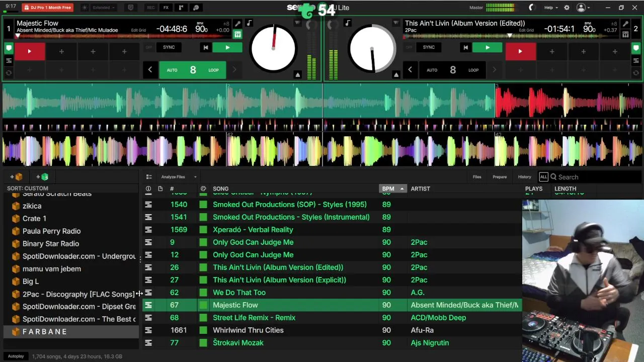
Task: Sort by SONG column header
Action: 220,189
